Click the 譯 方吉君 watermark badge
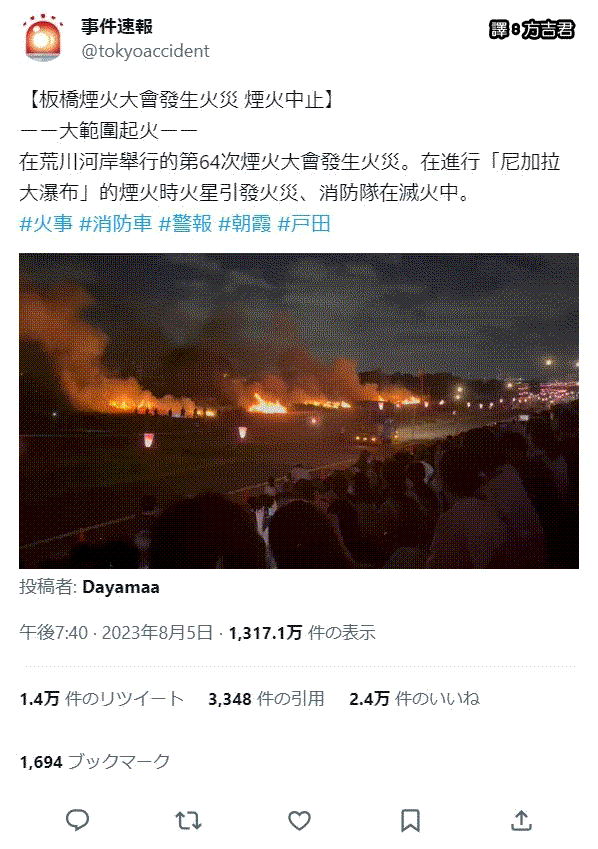Viewport: 598px width, 849px height. tap(531, 29)
